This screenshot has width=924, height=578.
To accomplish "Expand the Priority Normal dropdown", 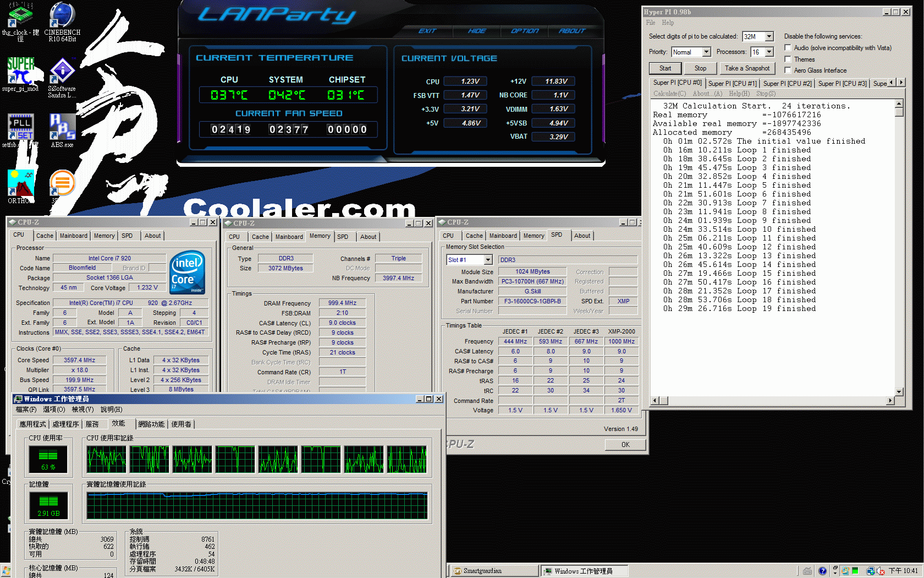I will (707, 52).
